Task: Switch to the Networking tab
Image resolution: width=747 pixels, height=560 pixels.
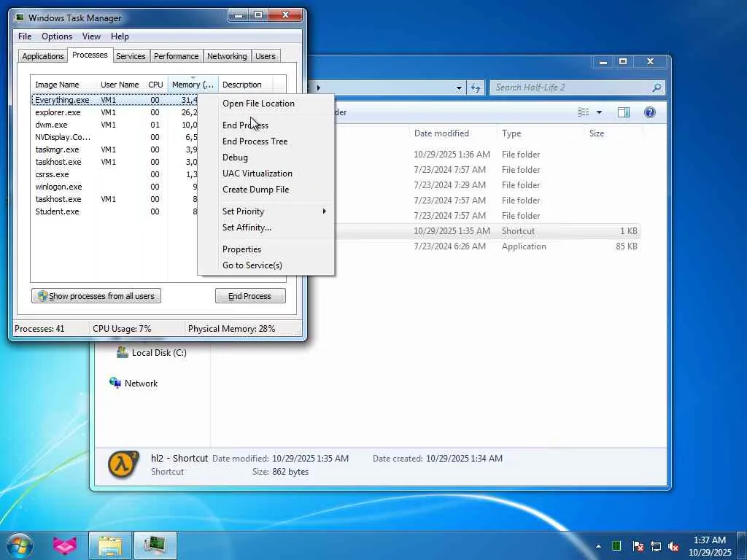Action: point(227,56)
